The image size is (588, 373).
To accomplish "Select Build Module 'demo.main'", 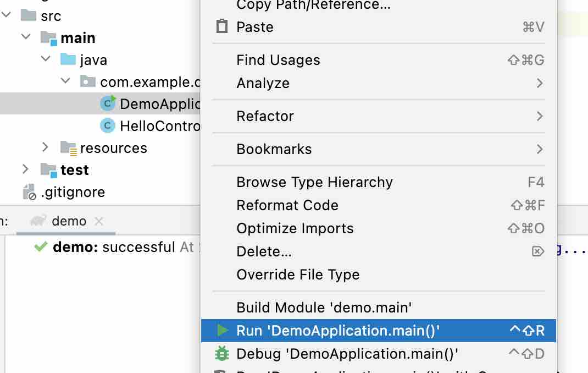I will pos(379,308).
